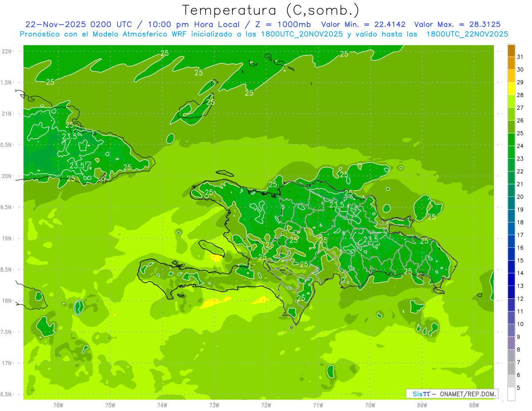Image resolution: width=532 pixels, height=411 pixels.
Task: Click the '71W' longitude label
Action: [318, 405]
